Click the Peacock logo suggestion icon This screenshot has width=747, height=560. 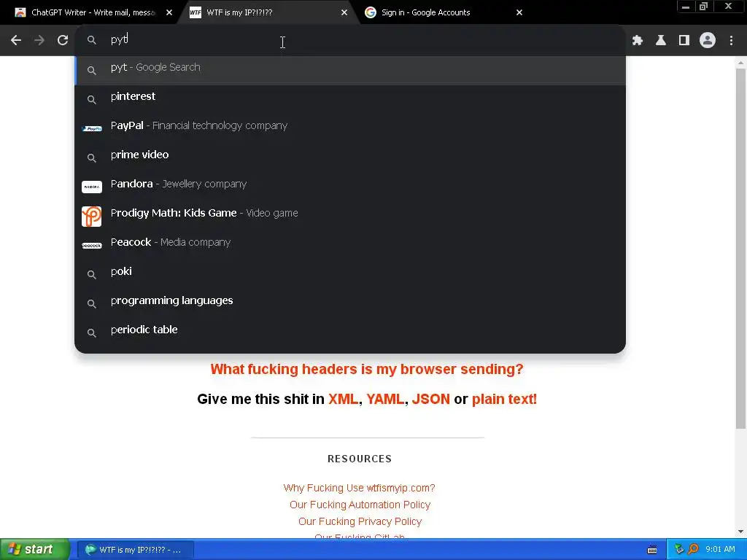[92, 245]
